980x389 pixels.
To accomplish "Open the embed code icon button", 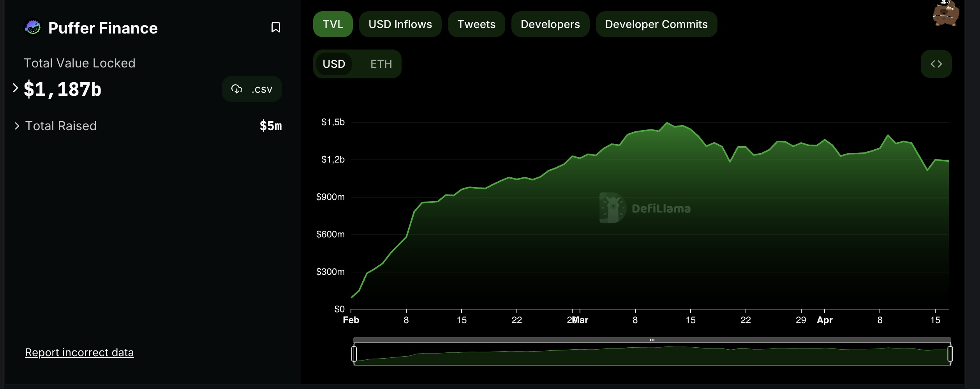I will click(936, 64).
